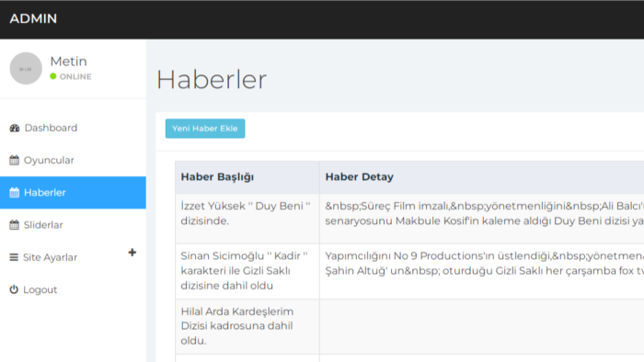This screenshot has width=644, height=362.
Task: Open the Site Ayarlar menu item
Action: point(73,257)
